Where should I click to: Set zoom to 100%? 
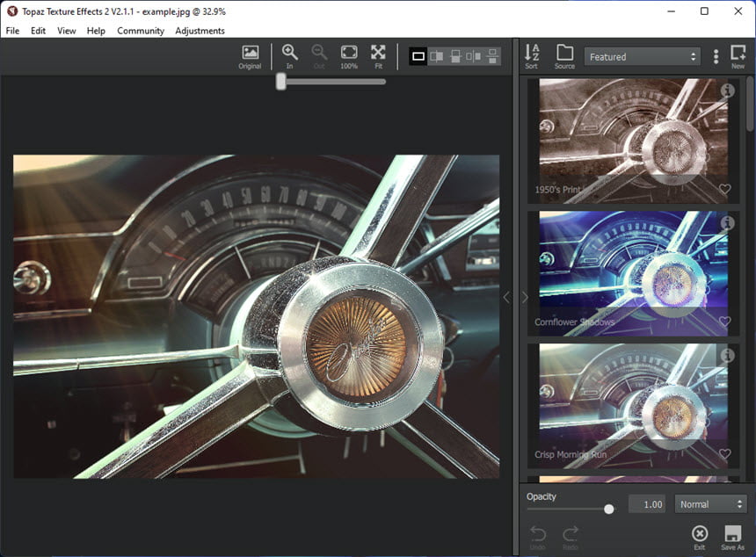pyautogui.click(x=349, y=57)
